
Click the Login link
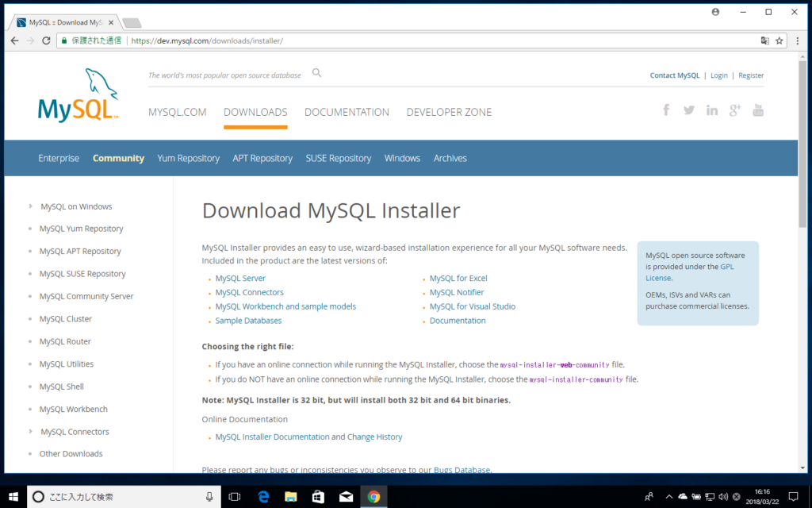tap(718, 75)
